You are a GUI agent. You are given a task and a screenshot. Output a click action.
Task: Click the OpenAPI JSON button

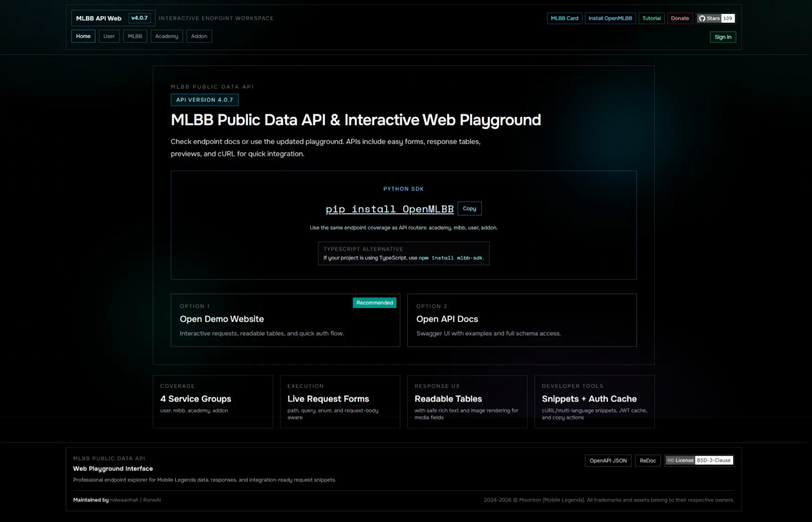click(608, 460)
